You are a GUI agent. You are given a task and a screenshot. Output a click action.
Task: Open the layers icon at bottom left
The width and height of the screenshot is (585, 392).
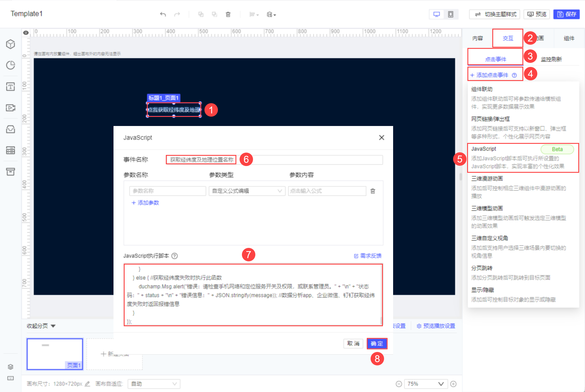11,367
